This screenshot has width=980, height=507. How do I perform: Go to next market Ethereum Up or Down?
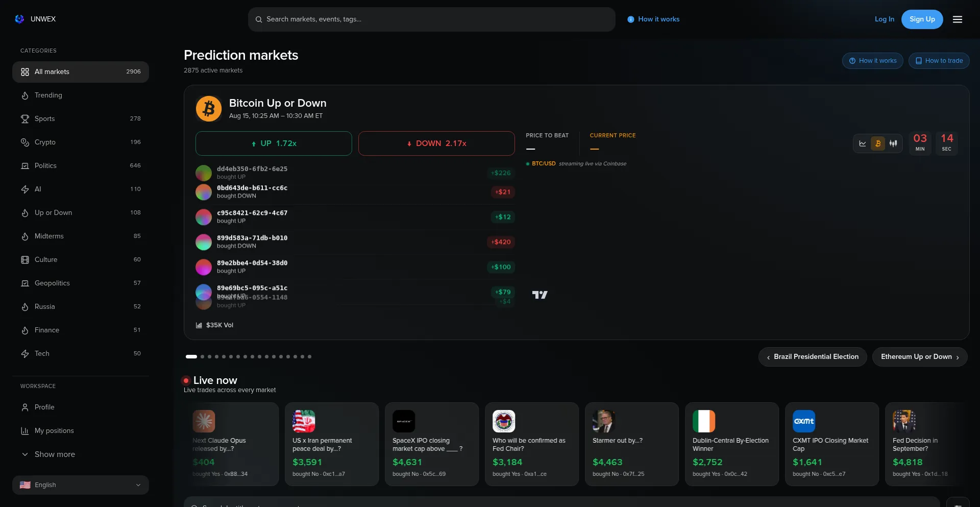(920, 357)
